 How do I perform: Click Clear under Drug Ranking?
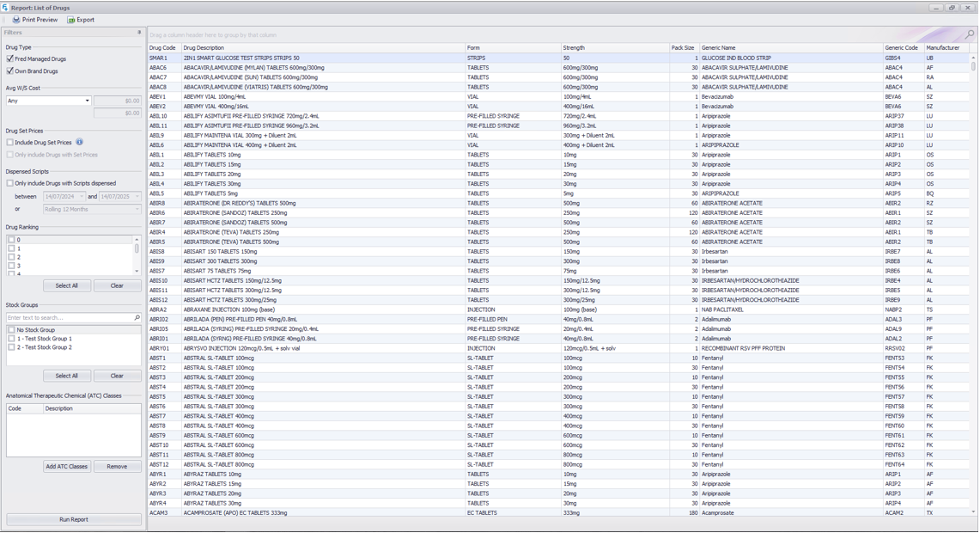(x=117, y=286)
